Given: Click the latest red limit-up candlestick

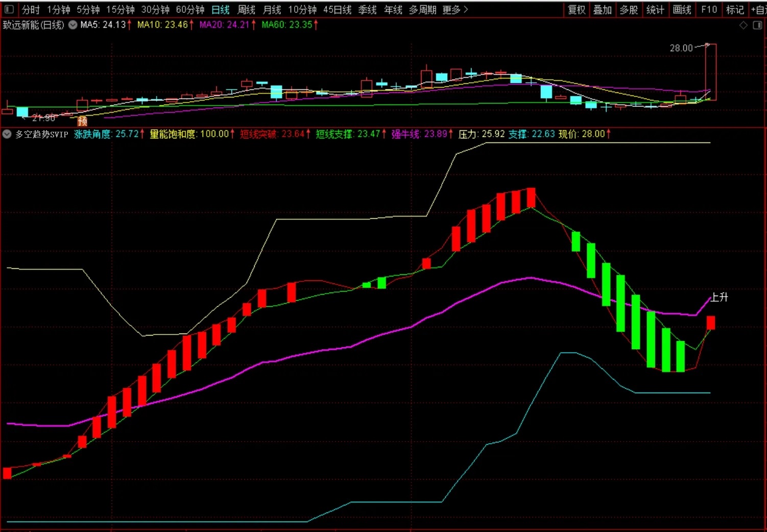Looking at the screenshot, I should [x=711, y=72].
